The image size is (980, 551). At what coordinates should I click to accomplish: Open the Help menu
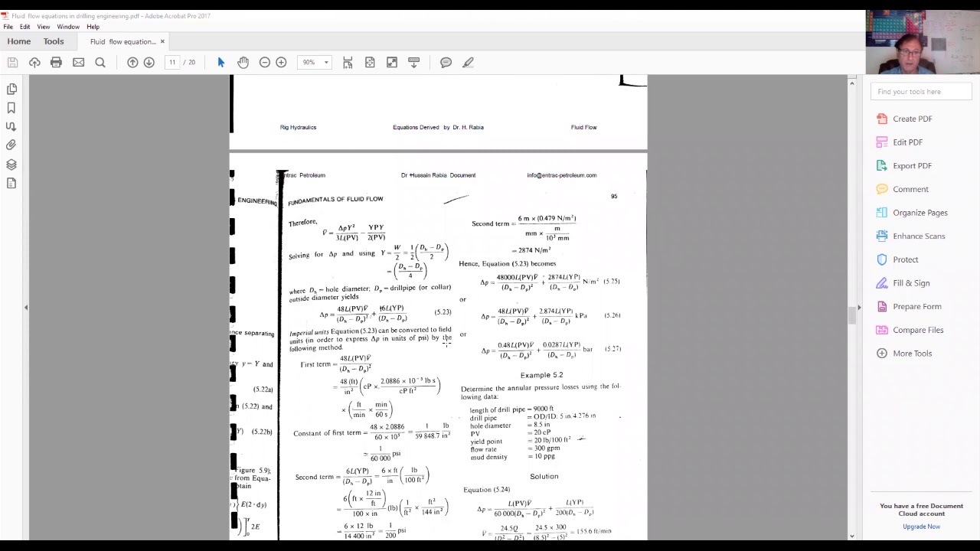(93, 27)
